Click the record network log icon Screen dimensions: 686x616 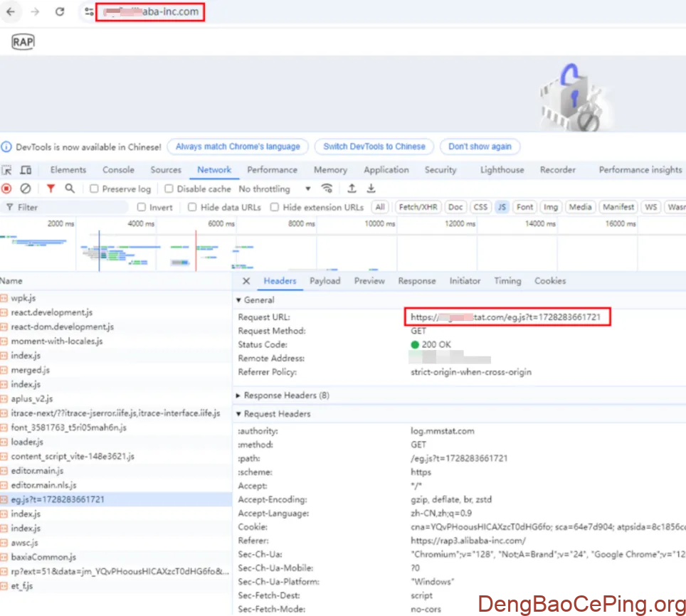coord(7,188)
